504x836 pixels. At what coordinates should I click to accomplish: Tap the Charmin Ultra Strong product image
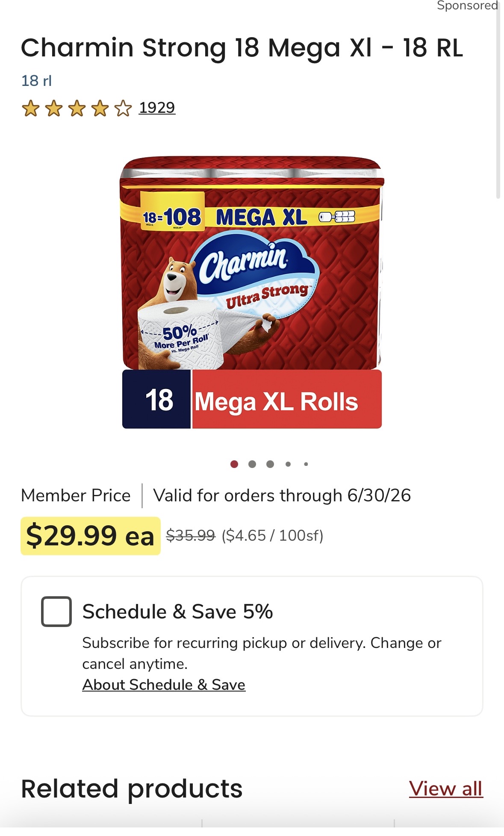tap(252, 292)
